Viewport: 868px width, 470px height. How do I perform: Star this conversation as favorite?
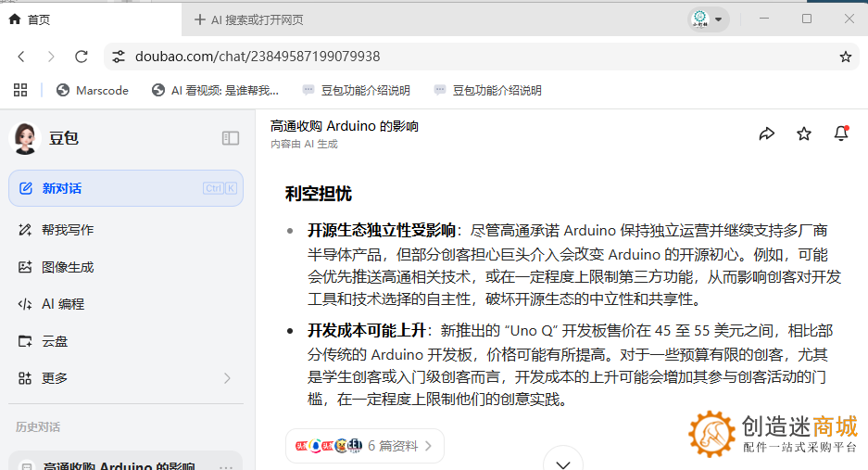(x=804, y=134)
